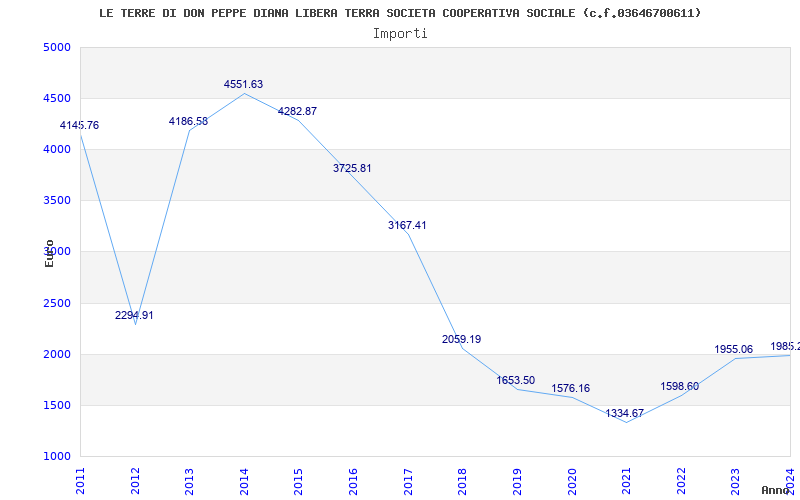
Task: Select the 1653.50 data label for 2019
Action: coord(516,381)
